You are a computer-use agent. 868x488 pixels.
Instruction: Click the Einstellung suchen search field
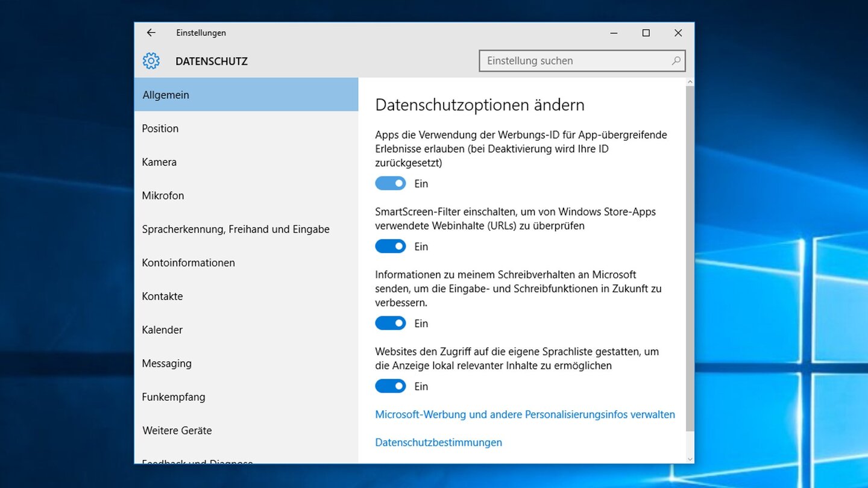[x=582, y=61]
